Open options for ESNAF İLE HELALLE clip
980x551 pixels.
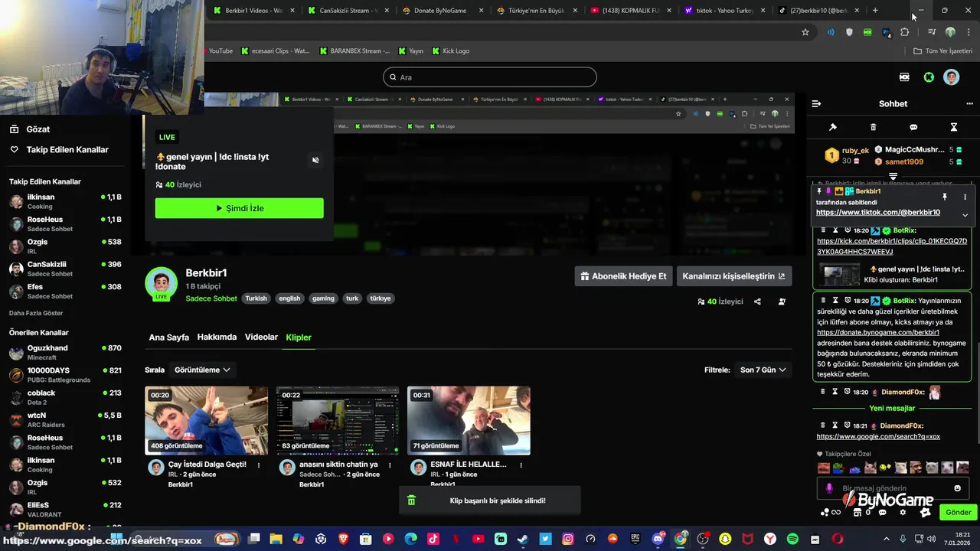521,465
